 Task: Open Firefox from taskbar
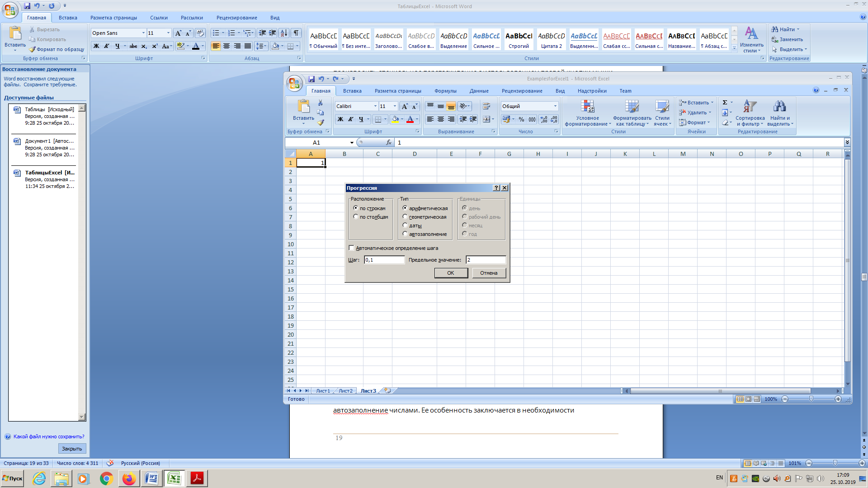point(129,479)
